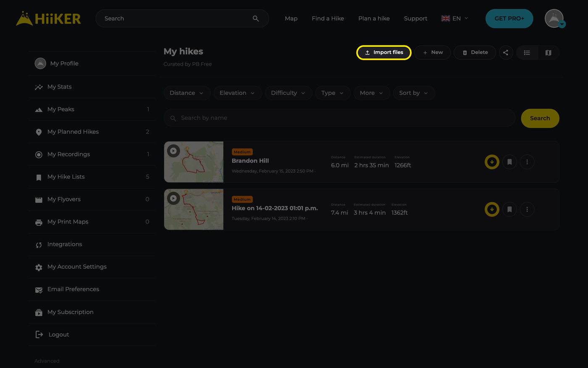The width and height of the screenshot is (588, 368).
Task: Click the GET PRO+ button
Action: point(509,19)
